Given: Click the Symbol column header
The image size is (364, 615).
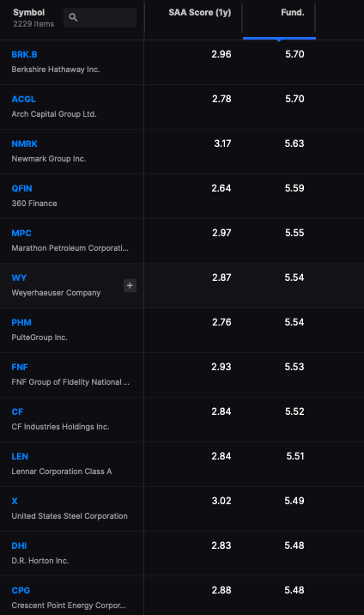Looking at the screenshot, I should tap(29, 13).
